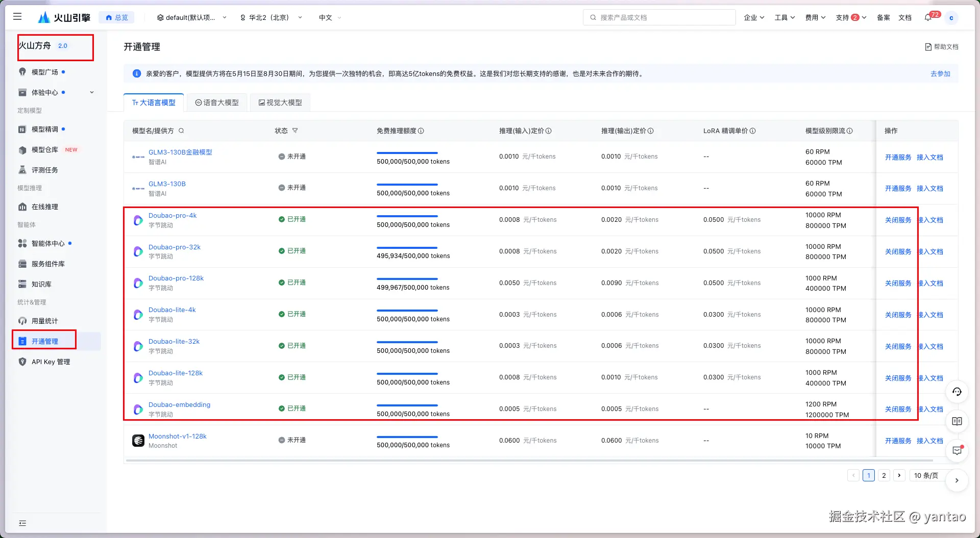
Task: Open the 中文 language dropdown
Action: [x=330, y=17]
